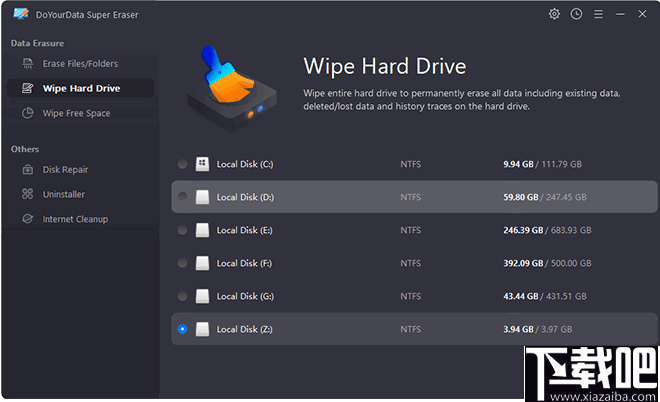Click the Local Disk (G:) label
Viewport: 660px width, 402px height.
pyautogui.click(x=245, y=296)
